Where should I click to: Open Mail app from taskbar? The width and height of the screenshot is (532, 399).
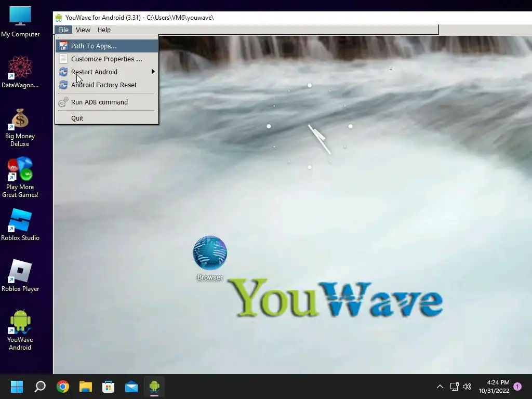[x=131, y=387]
